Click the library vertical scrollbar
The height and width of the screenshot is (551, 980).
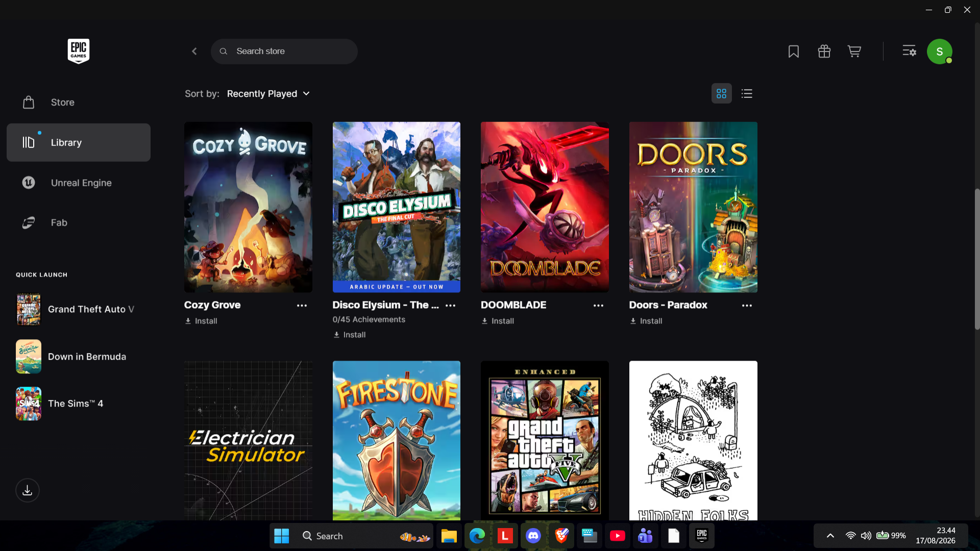(977, 259)
